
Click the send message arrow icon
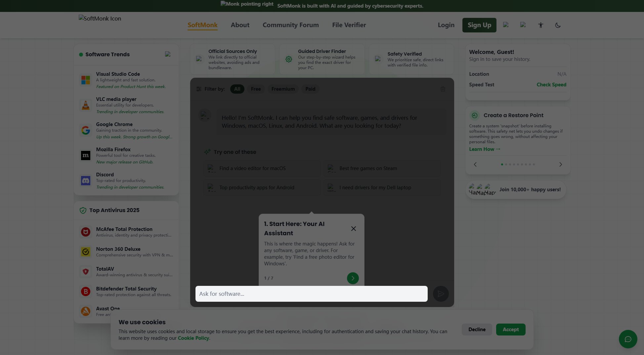[441, 294]
